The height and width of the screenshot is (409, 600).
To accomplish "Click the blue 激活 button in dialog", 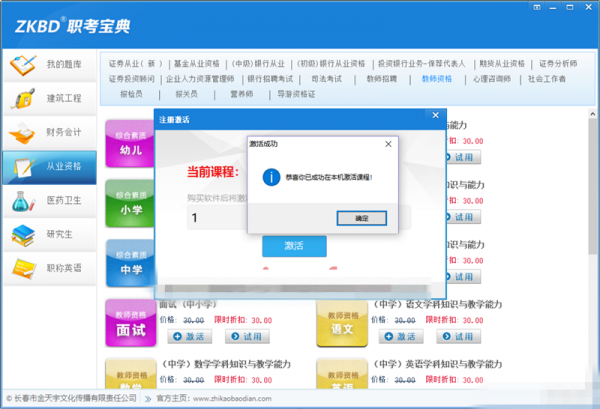I will coord(294,246).
